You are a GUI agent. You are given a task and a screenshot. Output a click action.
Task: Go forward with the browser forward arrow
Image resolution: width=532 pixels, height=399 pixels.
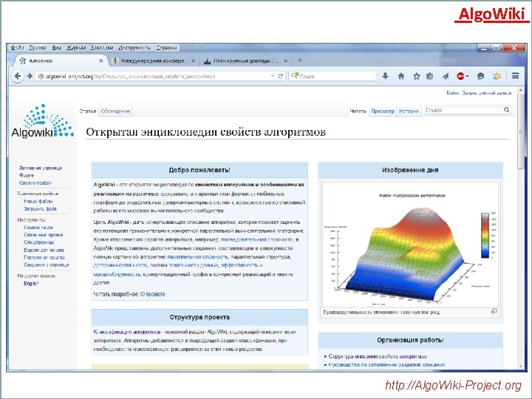point(30,76)
